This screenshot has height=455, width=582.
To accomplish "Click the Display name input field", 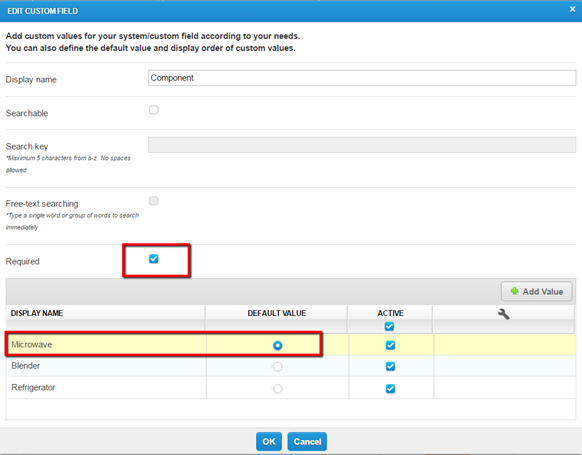I will click(x=362, y=78).
